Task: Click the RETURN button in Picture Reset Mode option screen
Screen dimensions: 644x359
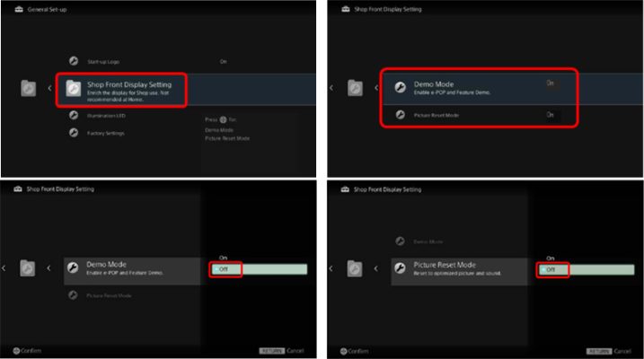Action: [599, 351]
